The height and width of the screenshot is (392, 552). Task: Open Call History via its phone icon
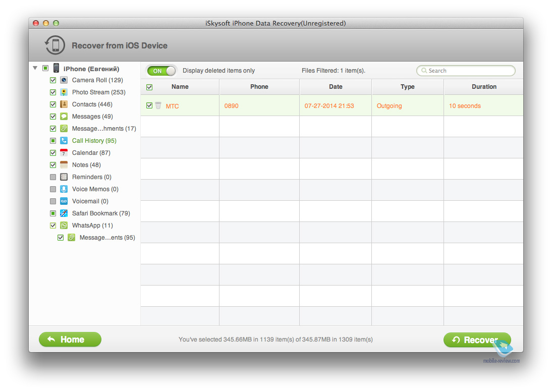(64, 141)
